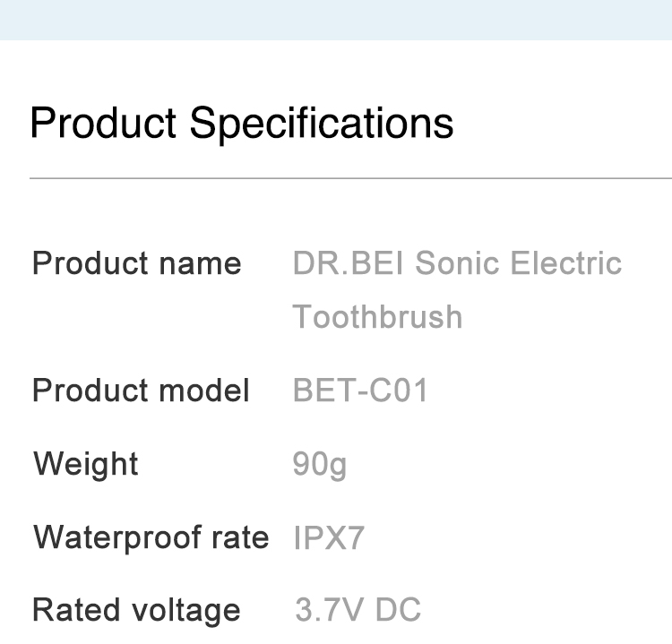The height and width of the screenshot is (644, 672).
Task: Click the light blue banner at the top
Action: coord(336,19)
